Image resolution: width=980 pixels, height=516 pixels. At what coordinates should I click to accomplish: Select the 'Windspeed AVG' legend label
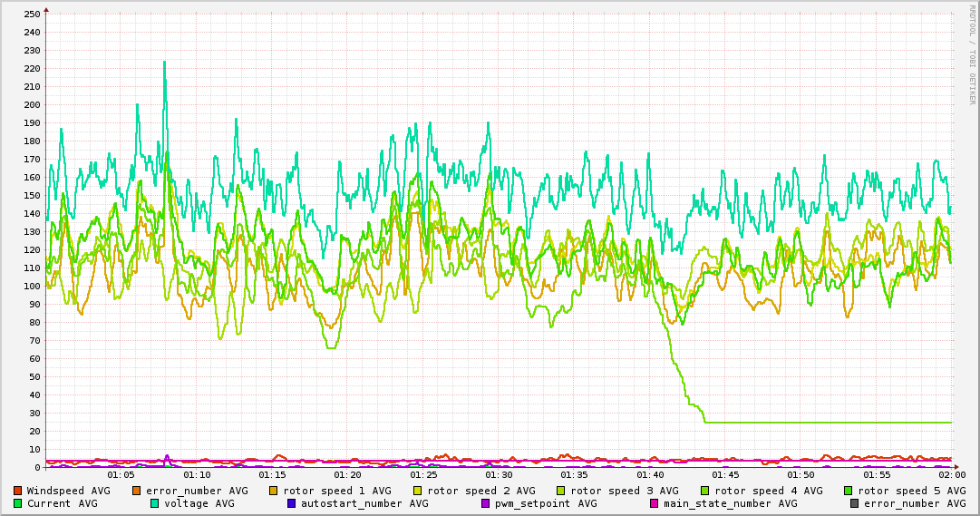click(x=68, y=491)
